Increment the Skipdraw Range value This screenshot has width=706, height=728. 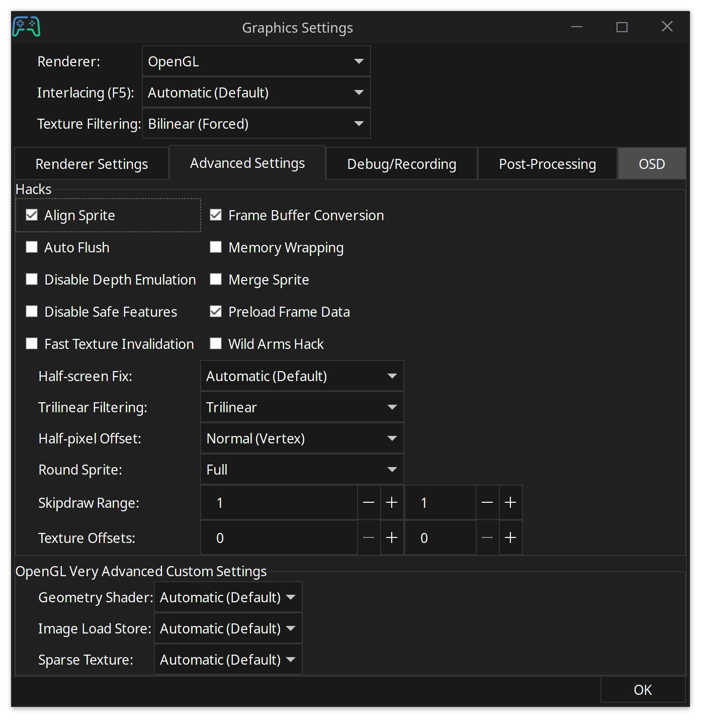click(392, 502)
